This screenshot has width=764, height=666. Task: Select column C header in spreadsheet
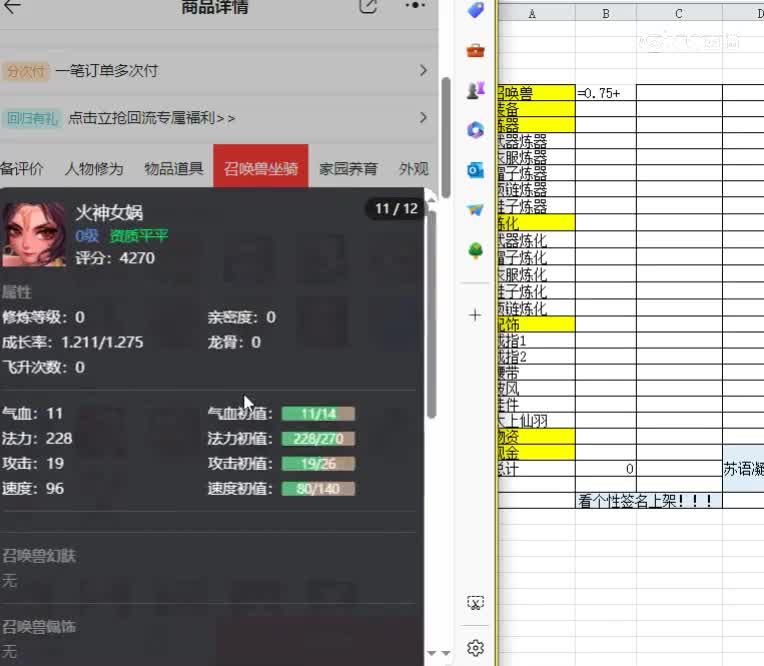[x=679, y=13]
